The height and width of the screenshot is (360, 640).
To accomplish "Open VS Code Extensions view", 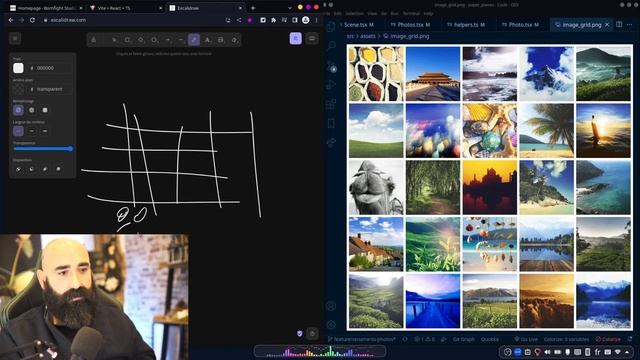I will (331, 104).
